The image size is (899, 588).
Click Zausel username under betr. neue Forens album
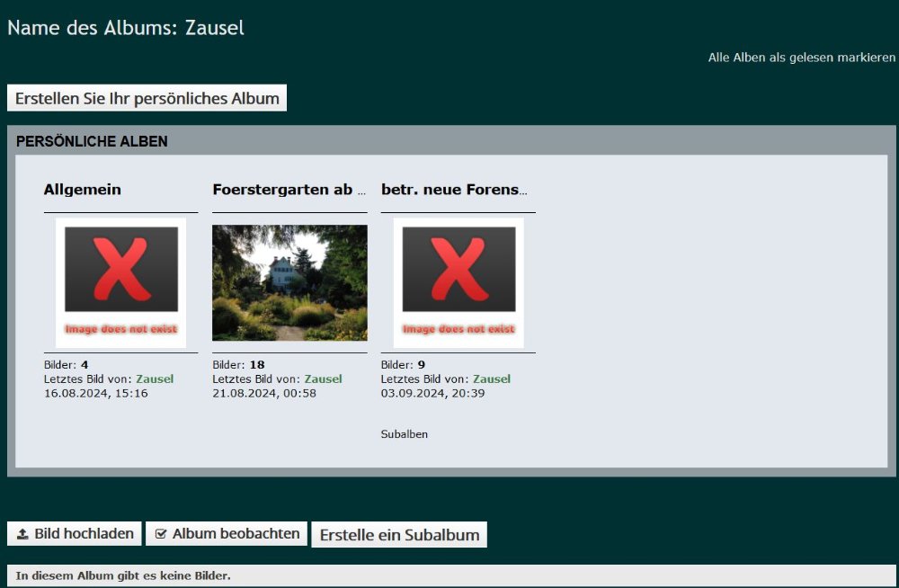(x=492, y=379)
